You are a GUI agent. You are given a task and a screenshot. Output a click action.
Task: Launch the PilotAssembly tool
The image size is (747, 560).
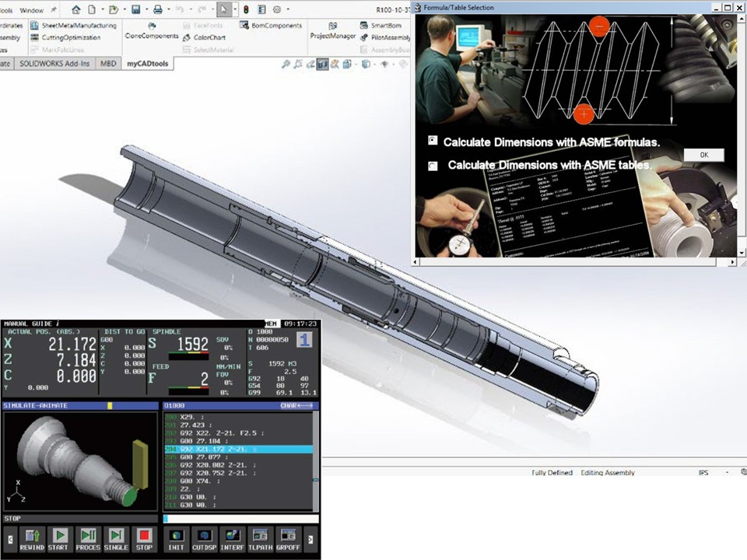385,37
